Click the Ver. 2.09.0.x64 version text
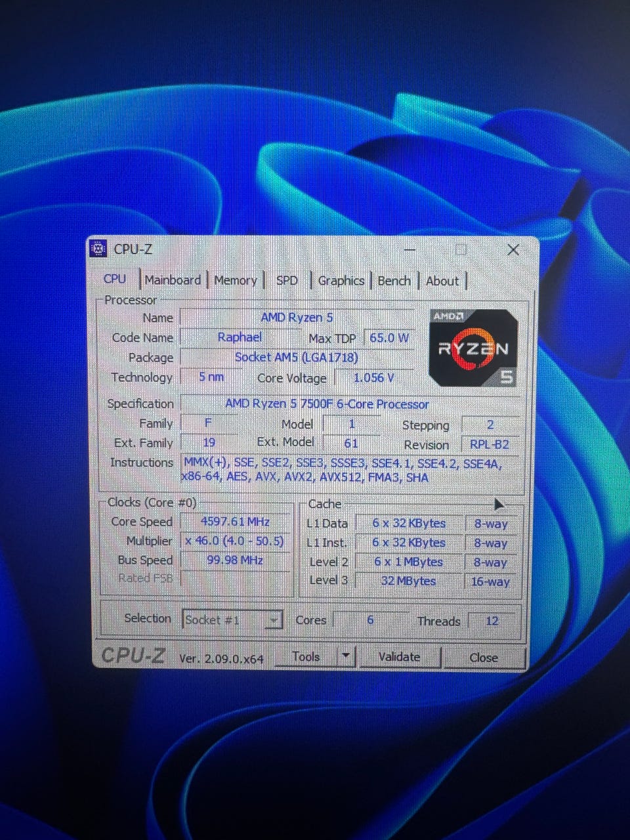This screenshot has height=840, width=630. coord(221,658)
